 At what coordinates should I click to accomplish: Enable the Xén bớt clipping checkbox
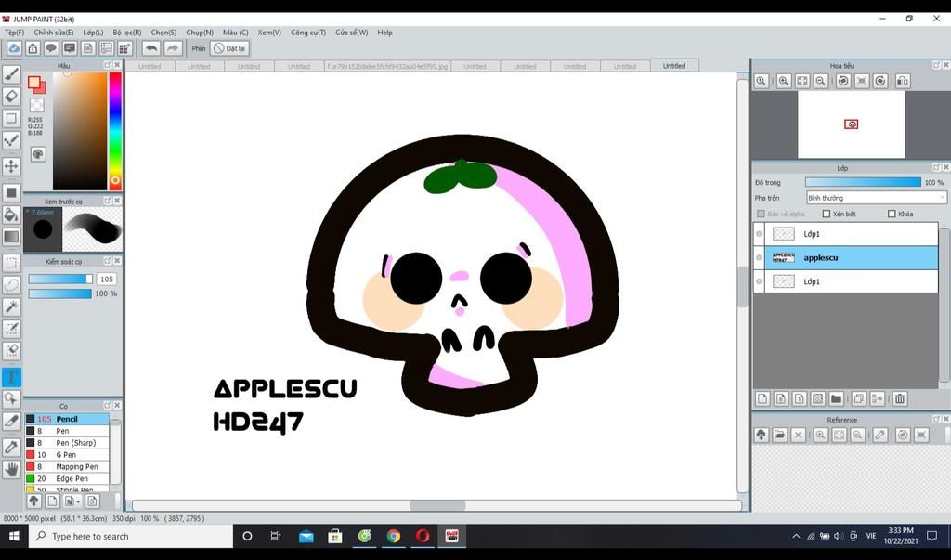[827, 215]
